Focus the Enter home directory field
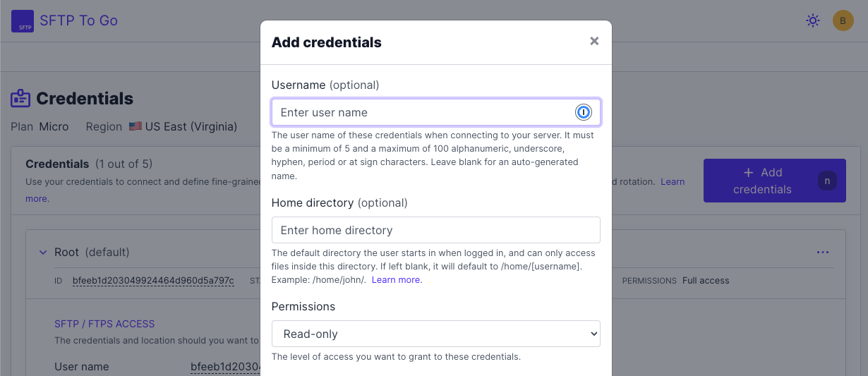Viewport: 868px width, 376px height. 436,230
